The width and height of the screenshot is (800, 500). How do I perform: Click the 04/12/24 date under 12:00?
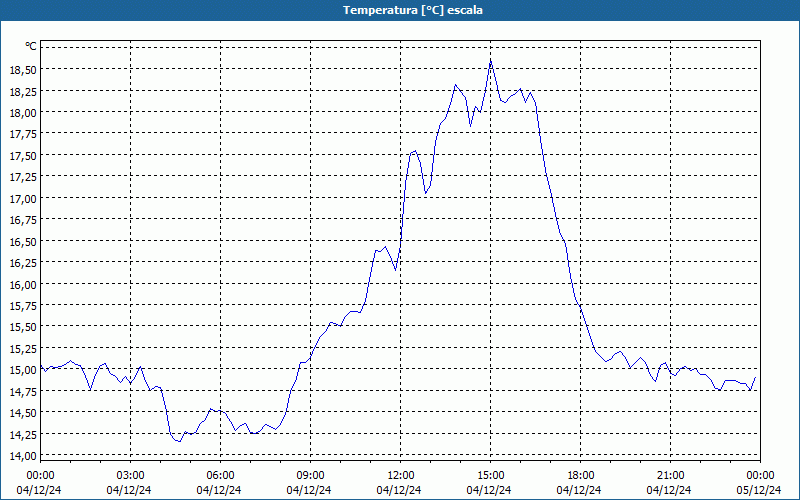pyautogui.click(x=399, y=490)
